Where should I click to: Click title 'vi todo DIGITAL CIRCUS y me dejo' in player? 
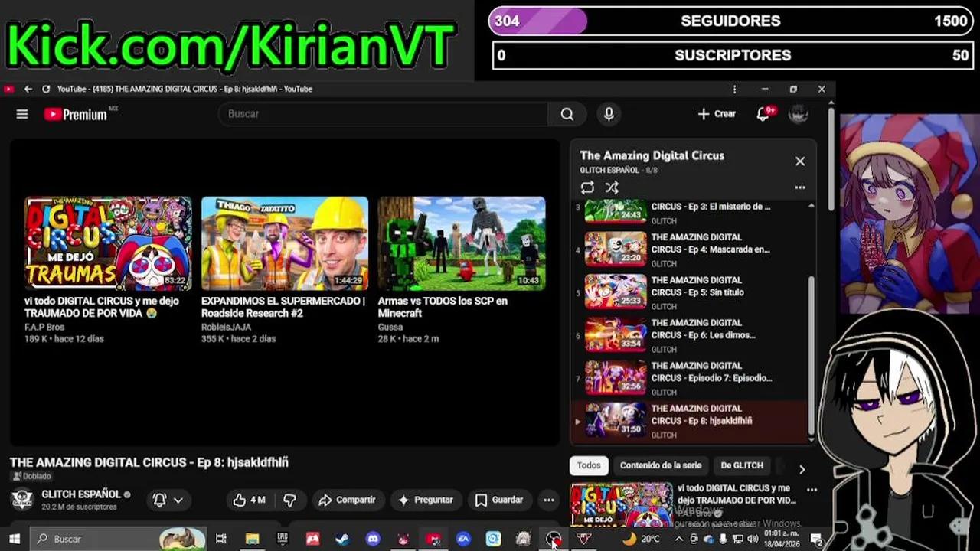point(102,307)
